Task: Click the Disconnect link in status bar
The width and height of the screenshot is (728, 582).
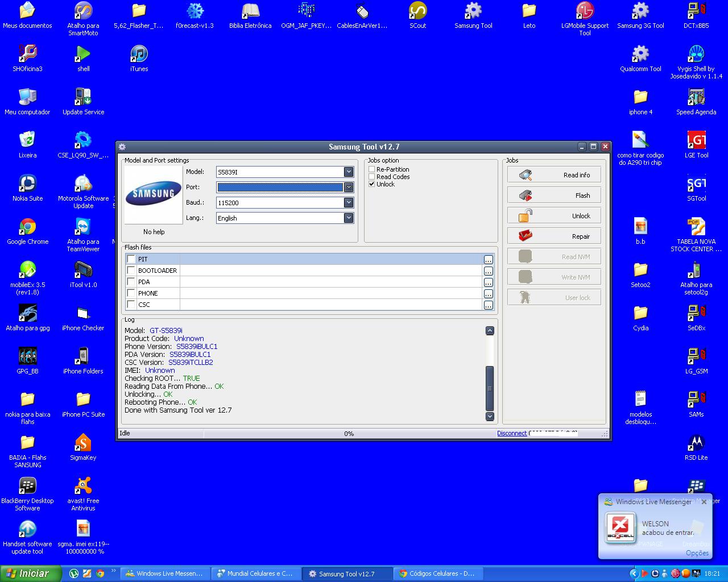Action: (x=512, y=433)
